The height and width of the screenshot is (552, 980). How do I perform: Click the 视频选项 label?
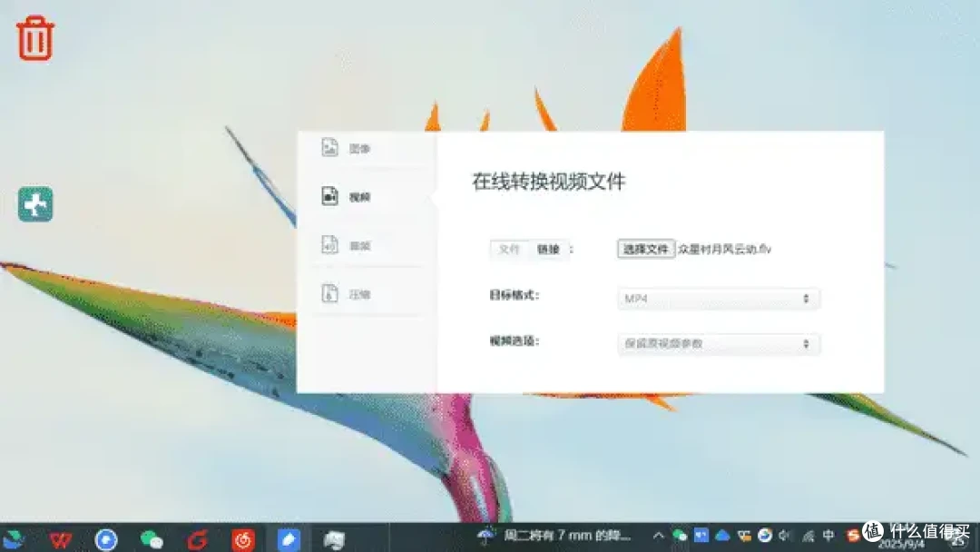tap(514, 340)
